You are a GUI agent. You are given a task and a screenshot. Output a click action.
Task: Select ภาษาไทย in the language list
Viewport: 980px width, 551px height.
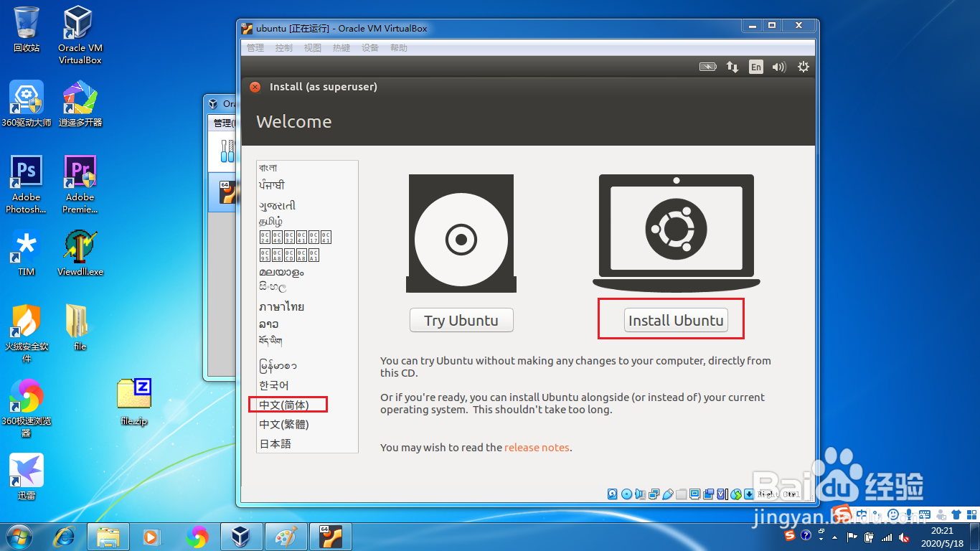point(282,306)
